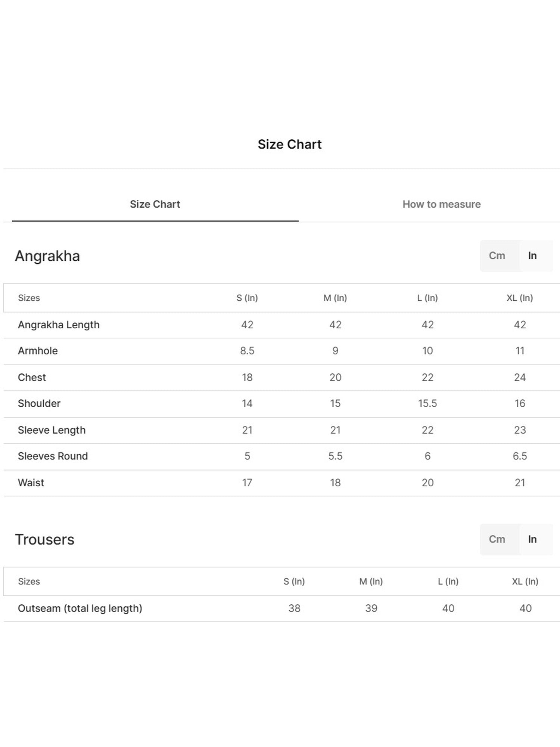Switch Trousers measurements to Cm

click(x=497, y=539)
